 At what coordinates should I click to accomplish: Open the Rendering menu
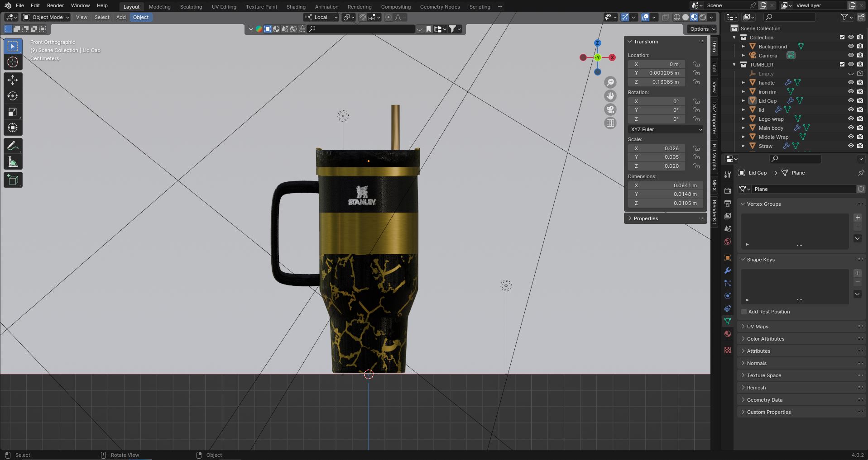pos(359,6)
